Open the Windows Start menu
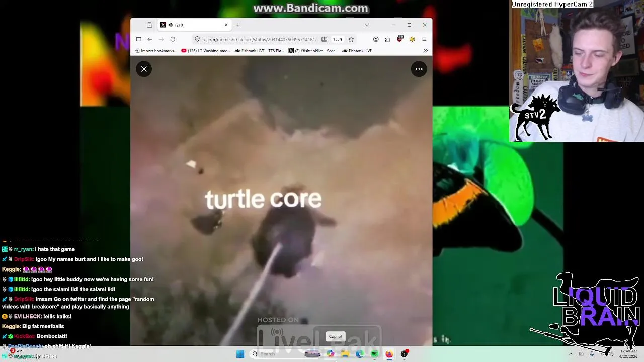Image resolution: width=644 pixels, height=362 pixels. 240,354
